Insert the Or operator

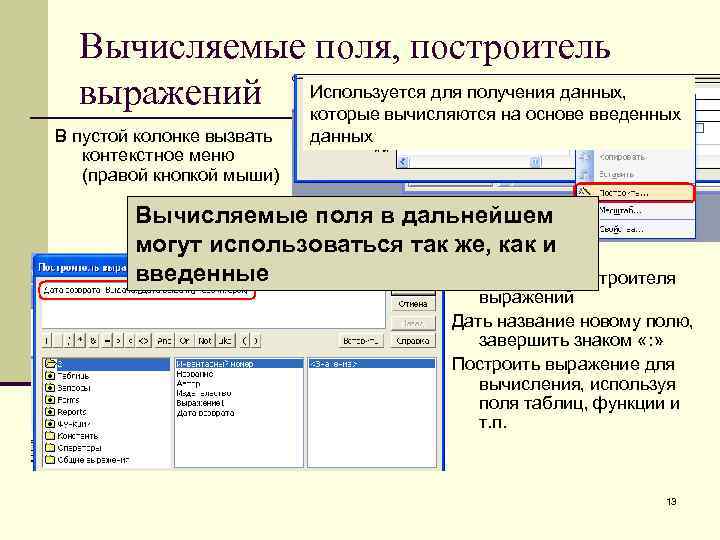tap(185, 341)
